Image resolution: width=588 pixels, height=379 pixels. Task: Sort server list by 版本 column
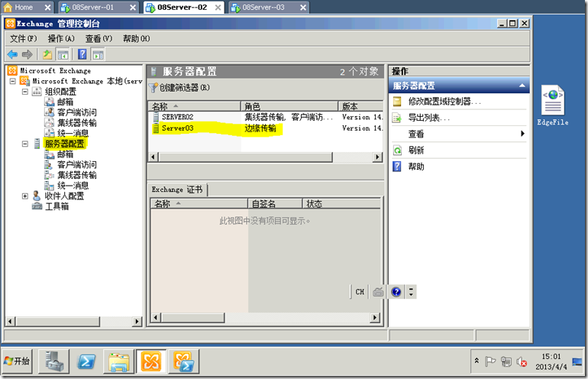tap(360, 106)
